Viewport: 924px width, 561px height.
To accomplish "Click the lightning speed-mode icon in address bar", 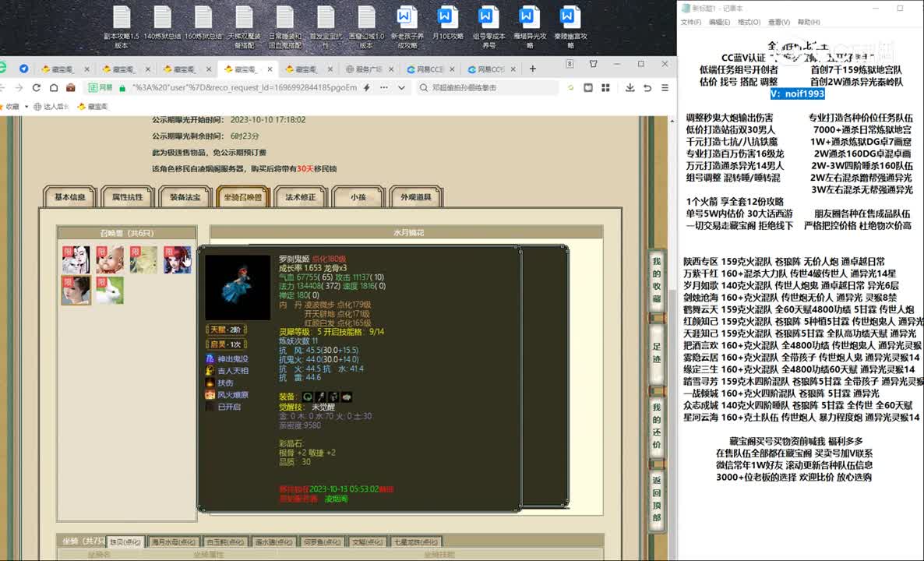I will pyautogui.click(x=367, y=88).
